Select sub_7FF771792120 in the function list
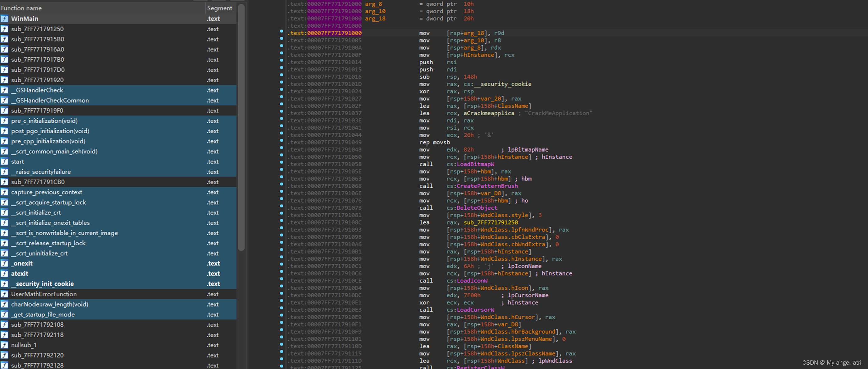868x369 pixels. click(118, 355)
